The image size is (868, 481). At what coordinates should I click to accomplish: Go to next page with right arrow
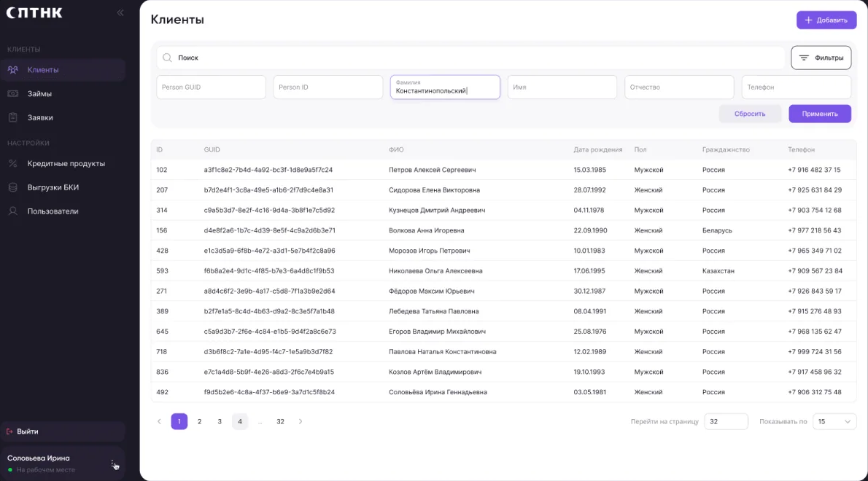[301, 421]
